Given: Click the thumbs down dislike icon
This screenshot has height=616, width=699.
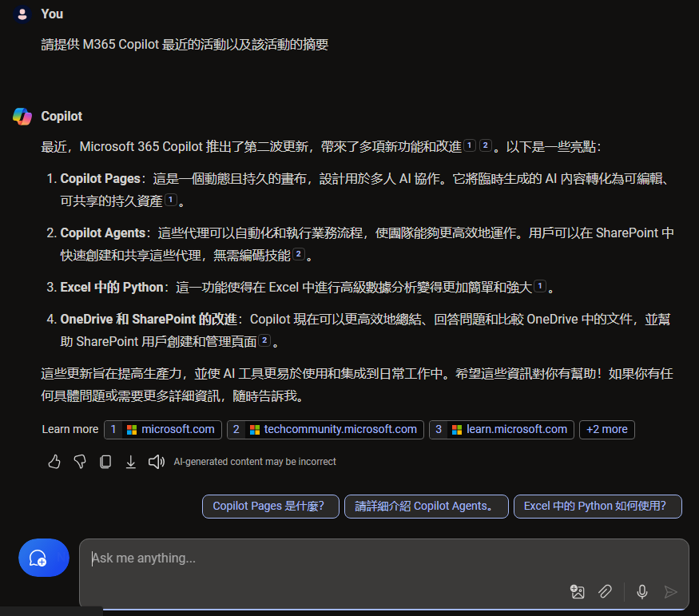Looking at the screenshot, I should pos(80,461).
